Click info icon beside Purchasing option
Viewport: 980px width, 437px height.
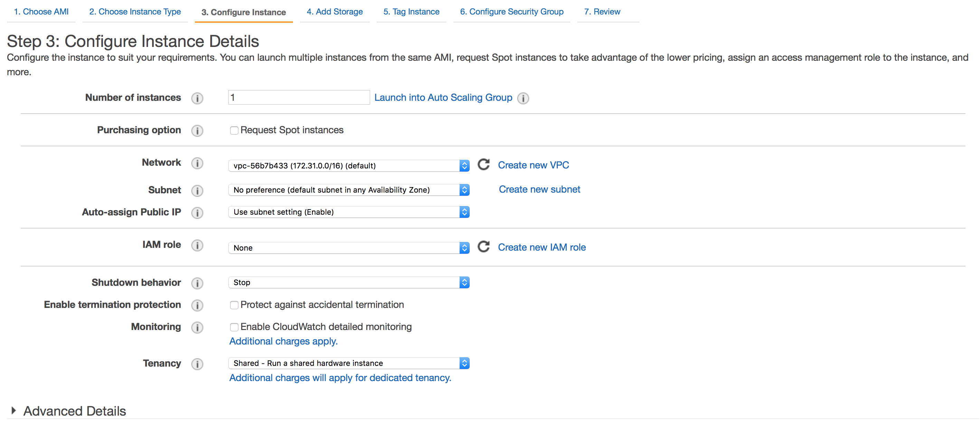point(197,130)
